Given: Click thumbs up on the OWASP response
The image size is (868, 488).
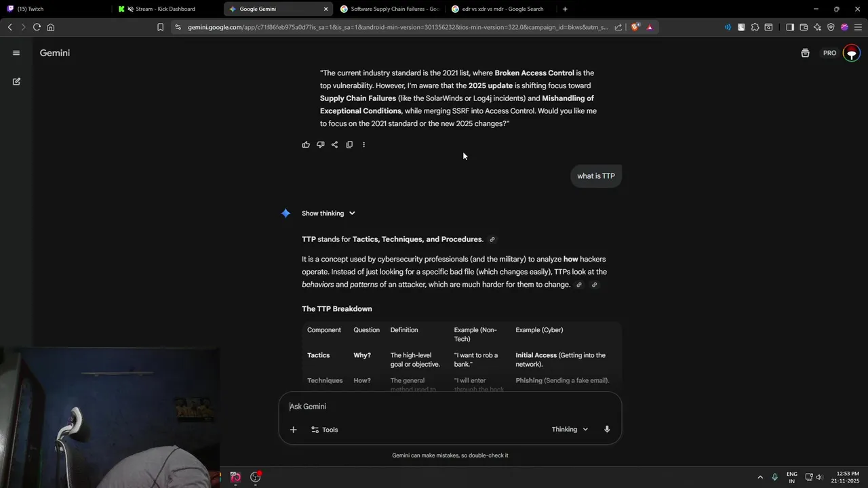Looking at the screenshot, I should 306,144.
